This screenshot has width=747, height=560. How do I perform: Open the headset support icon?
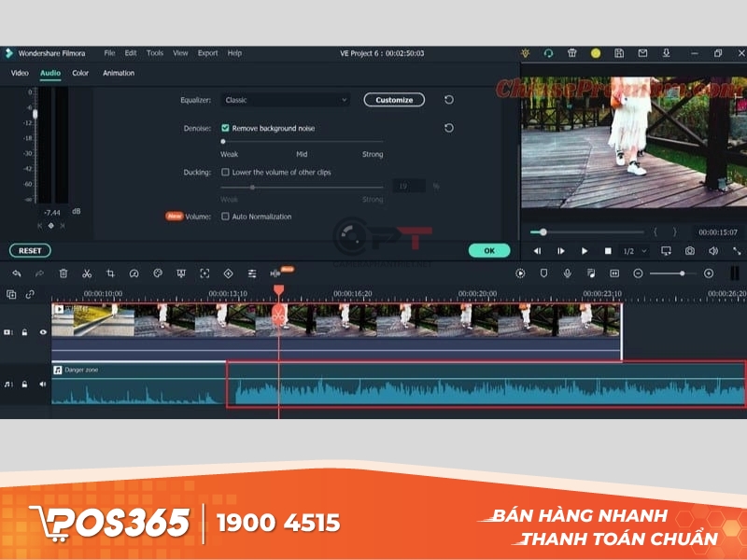pos(548,53)
